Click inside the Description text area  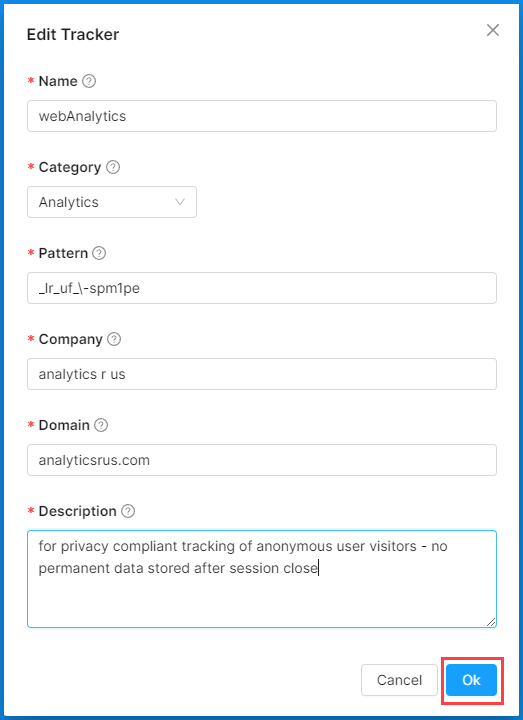pyautogui.click(x=262, y=579)
